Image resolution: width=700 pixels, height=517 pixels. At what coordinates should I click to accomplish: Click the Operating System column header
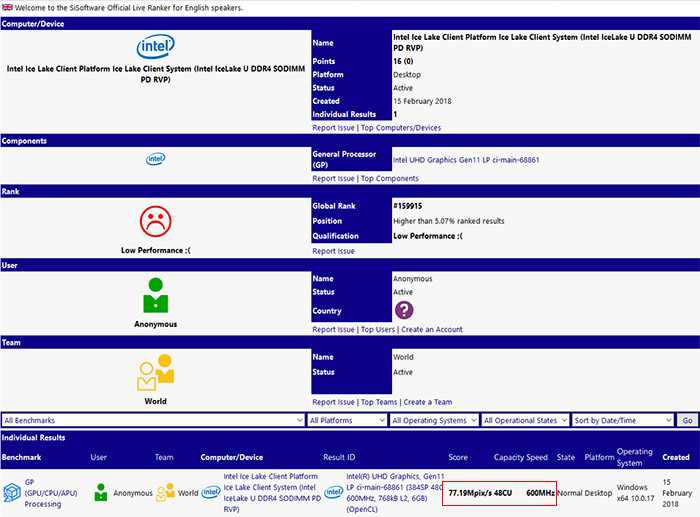tap(634, 457)
